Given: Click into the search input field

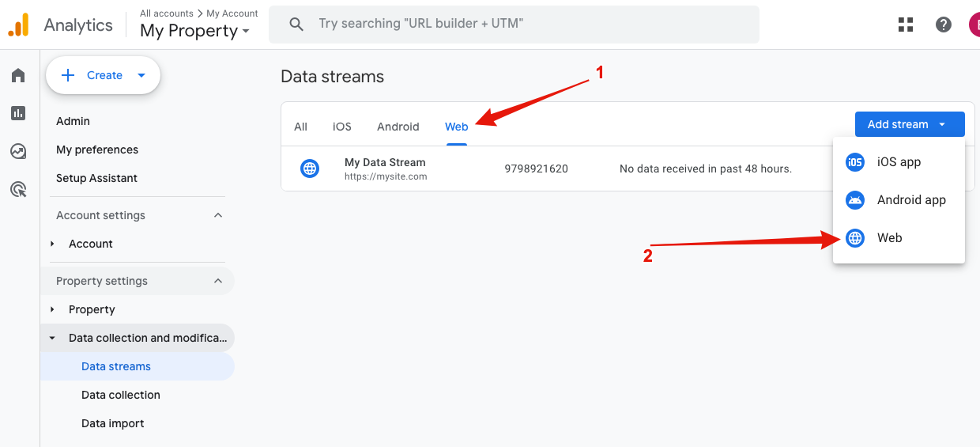Looking at the screenshot, I should pos(514,25).
